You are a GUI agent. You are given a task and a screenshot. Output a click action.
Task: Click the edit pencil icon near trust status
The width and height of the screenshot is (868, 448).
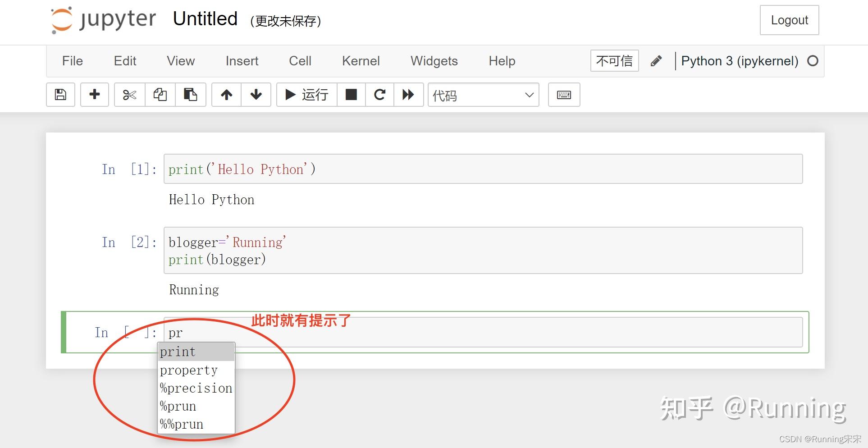coord(656,60)
